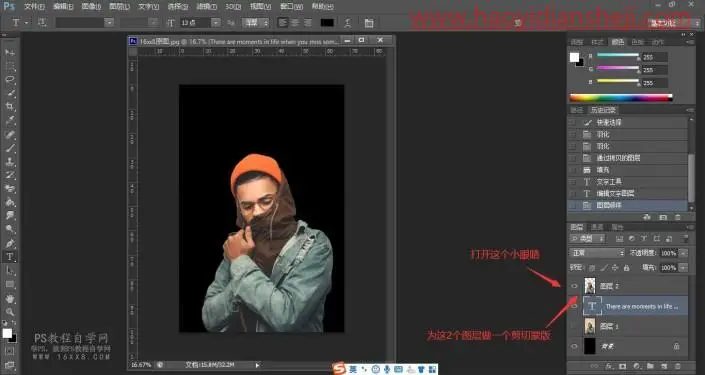This screenshot has width=705, height=375.
Task: Open the opacity 100% dropdown arrow
Action: (683, 253)
